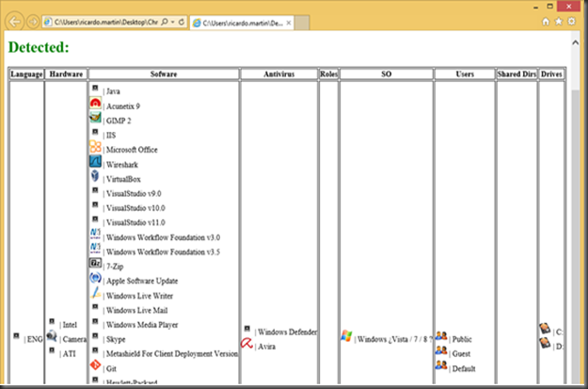
Task: Click the Apple Software Update icon
Action: pyautogui.click(x=95, y=278)
